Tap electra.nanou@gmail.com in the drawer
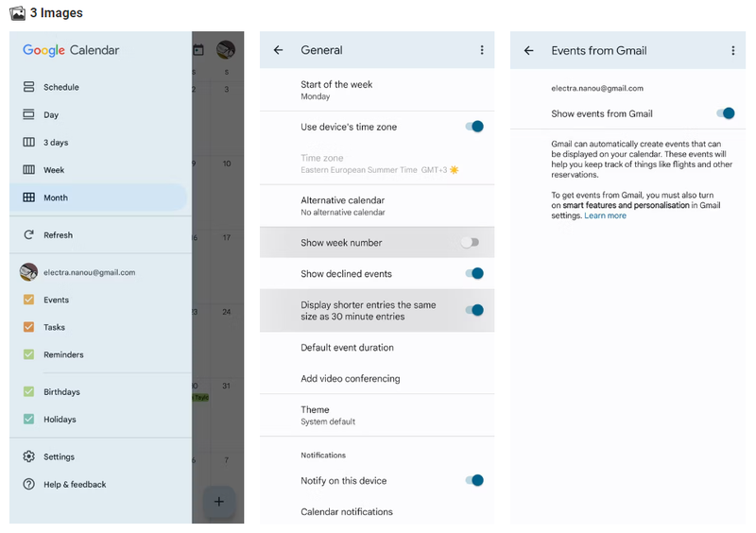 point(89,272)
